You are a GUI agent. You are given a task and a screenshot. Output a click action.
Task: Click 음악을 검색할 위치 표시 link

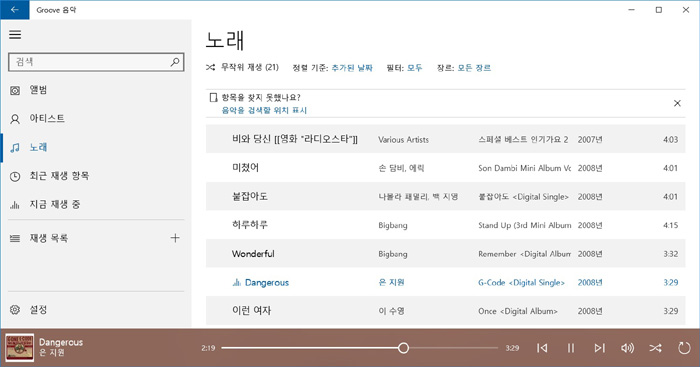point(264,110)
